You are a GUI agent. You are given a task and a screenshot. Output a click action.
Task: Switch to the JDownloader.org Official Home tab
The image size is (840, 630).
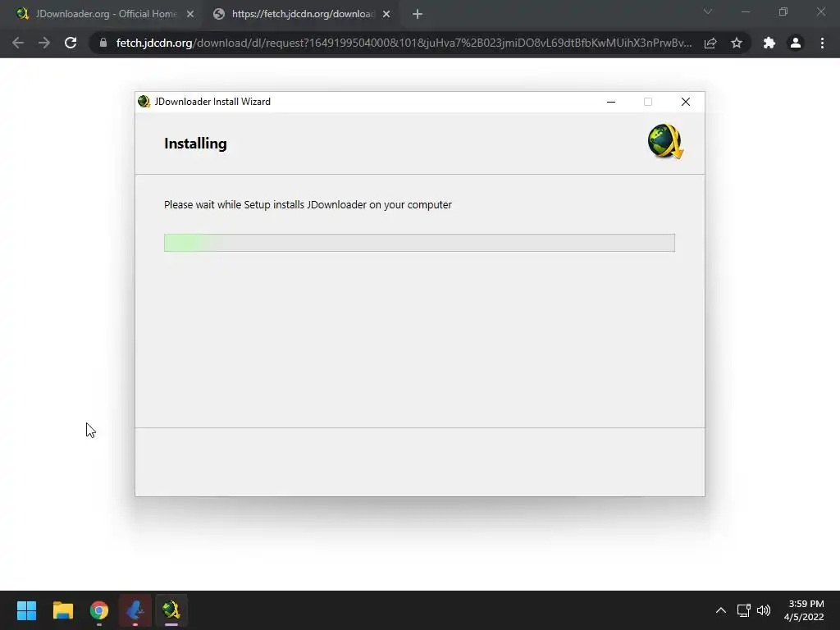tap(104, 14)
